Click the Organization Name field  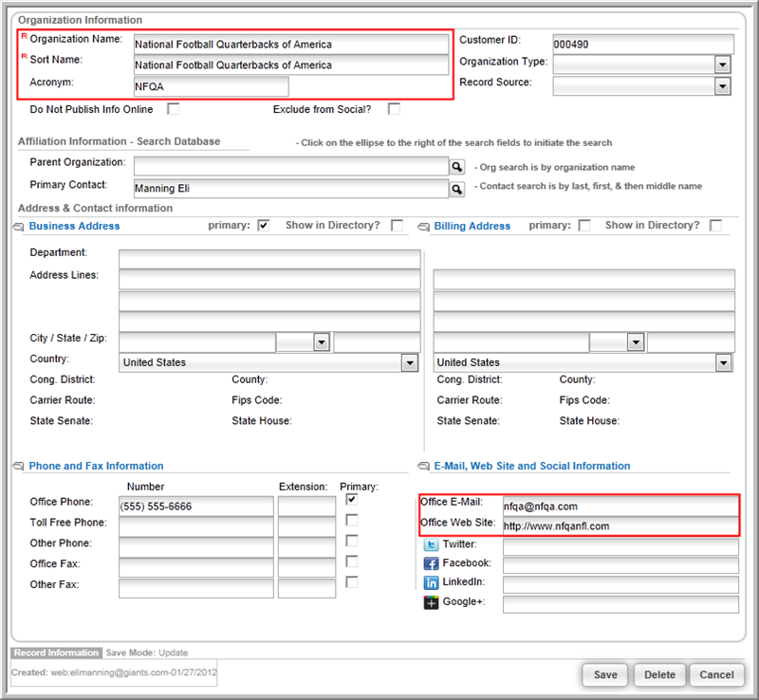pyautogui.click(x=291, y=44)
